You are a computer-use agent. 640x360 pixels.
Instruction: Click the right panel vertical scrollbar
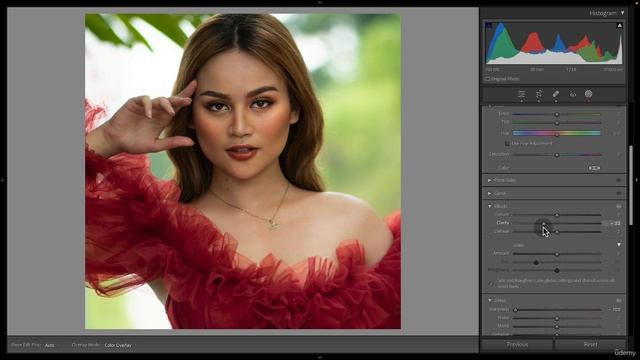[x=631, y=185]
